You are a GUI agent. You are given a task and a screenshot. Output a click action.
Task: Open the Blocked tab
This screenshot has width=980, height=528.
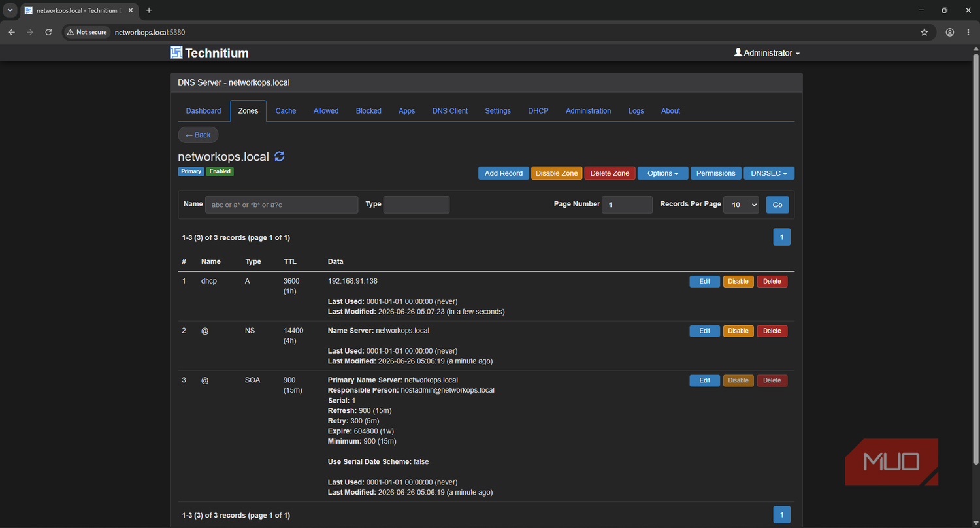pos(368,111)
